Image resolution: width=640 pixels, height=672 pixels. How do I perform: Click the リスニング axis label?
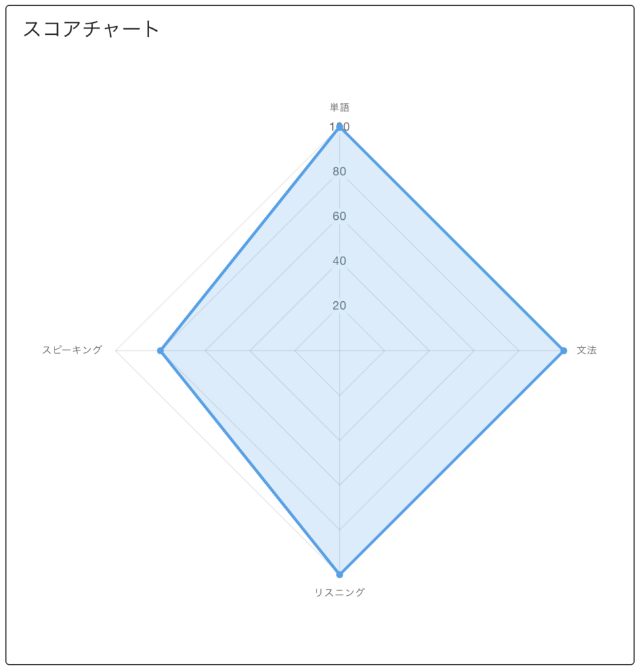(x=339, y=593)
